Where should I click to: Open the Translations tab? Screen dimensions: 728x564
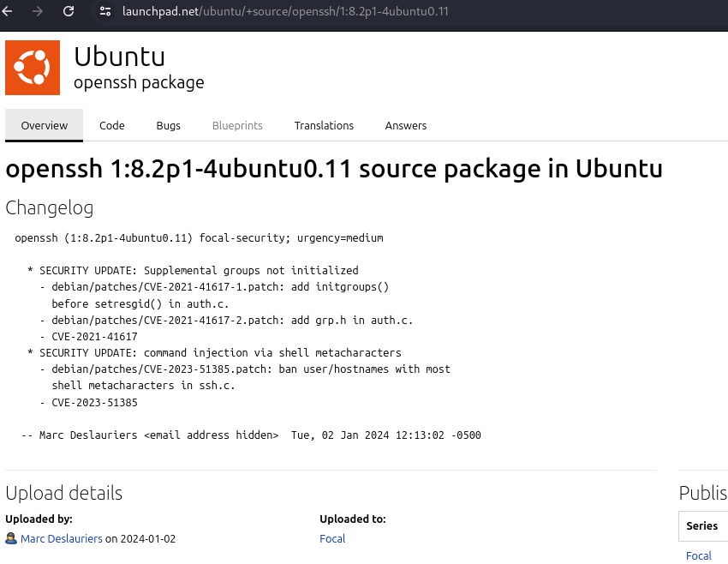(x=324, y=125)
